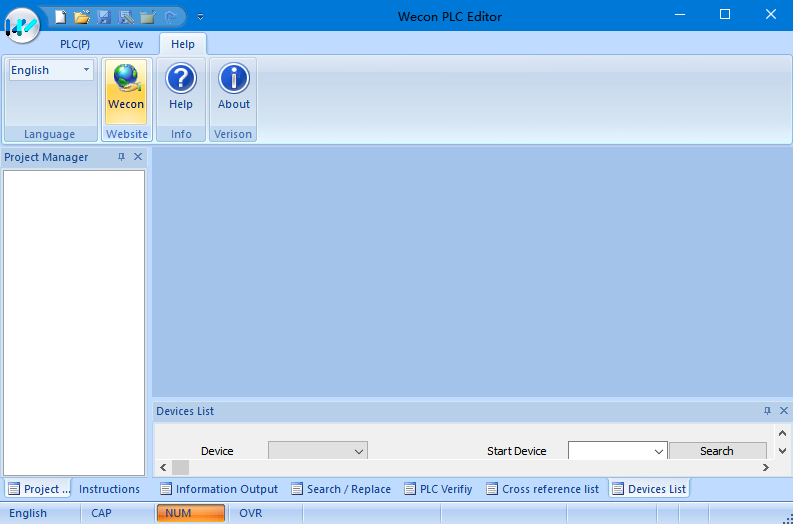Close the Devices List panel
Image resolution: width=793 pixels, height=524 pixels.
click(784, 411)
